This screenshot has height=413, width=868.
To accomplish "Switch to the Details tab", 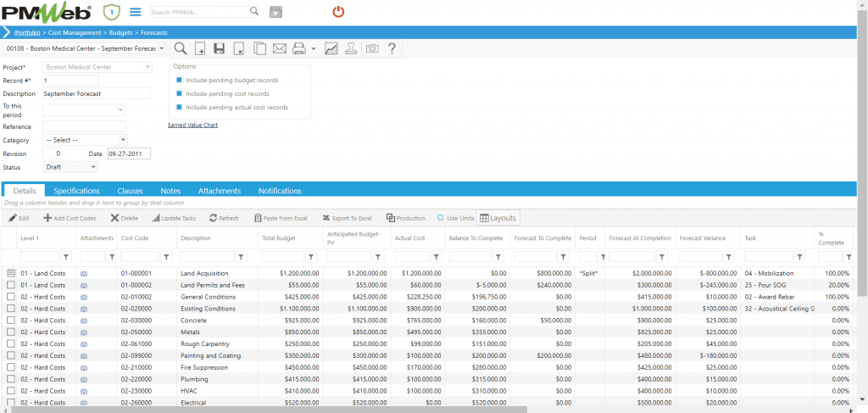I will pos(25,191).
